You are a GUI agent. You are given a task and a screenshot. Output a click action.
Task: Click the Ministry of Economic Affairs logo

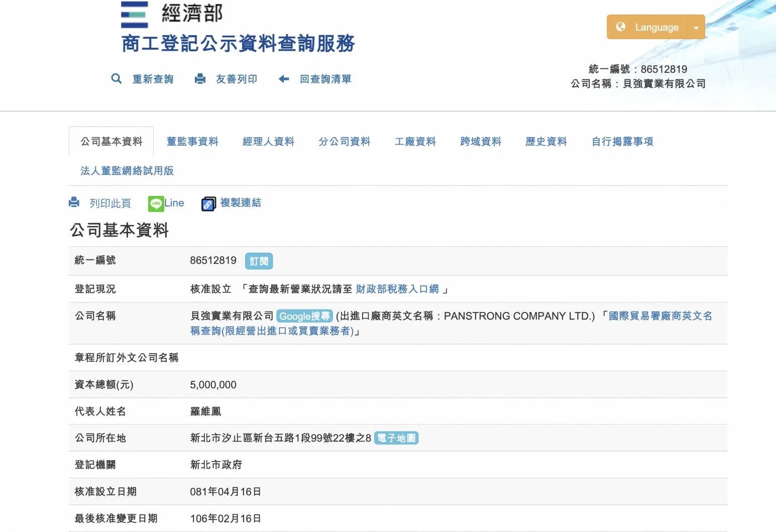(135, 15)
